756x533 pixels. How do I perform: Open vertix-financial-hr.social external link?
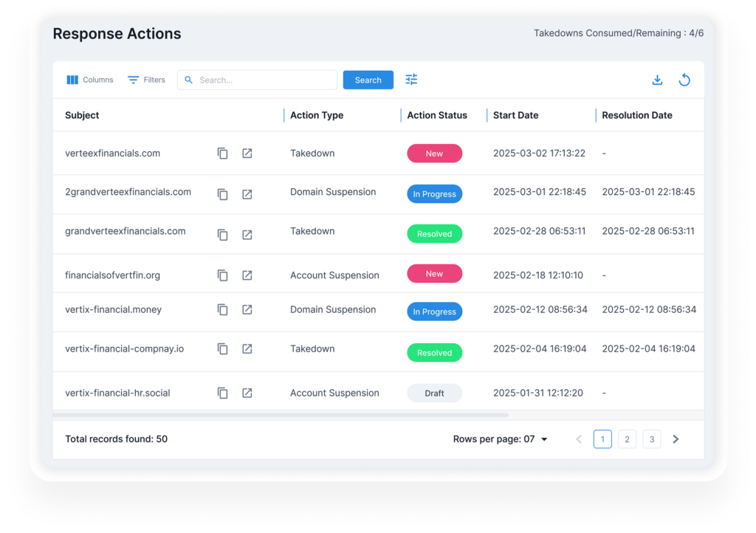point(247,393)
